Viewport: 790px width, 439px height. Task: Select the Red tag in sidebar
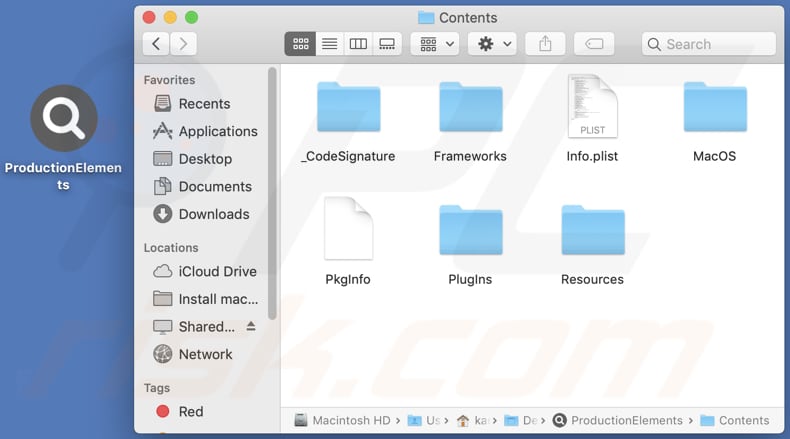[190, 411]
